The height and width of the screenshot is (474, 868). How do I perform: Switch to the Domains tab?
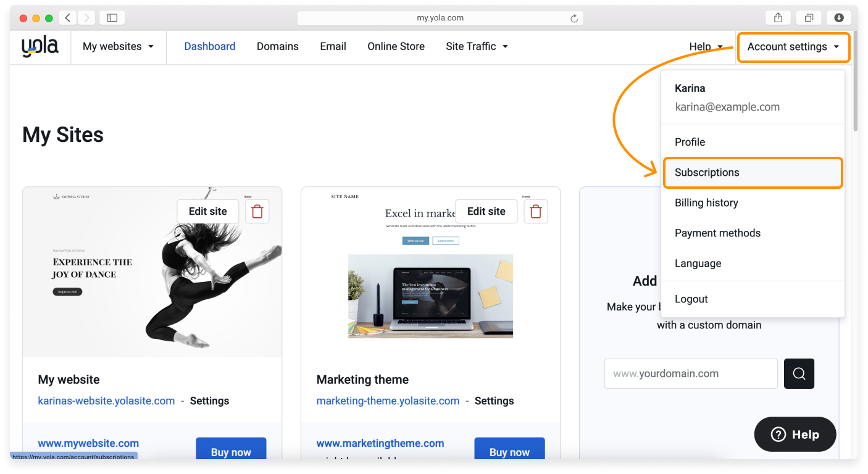pos(277,46)
